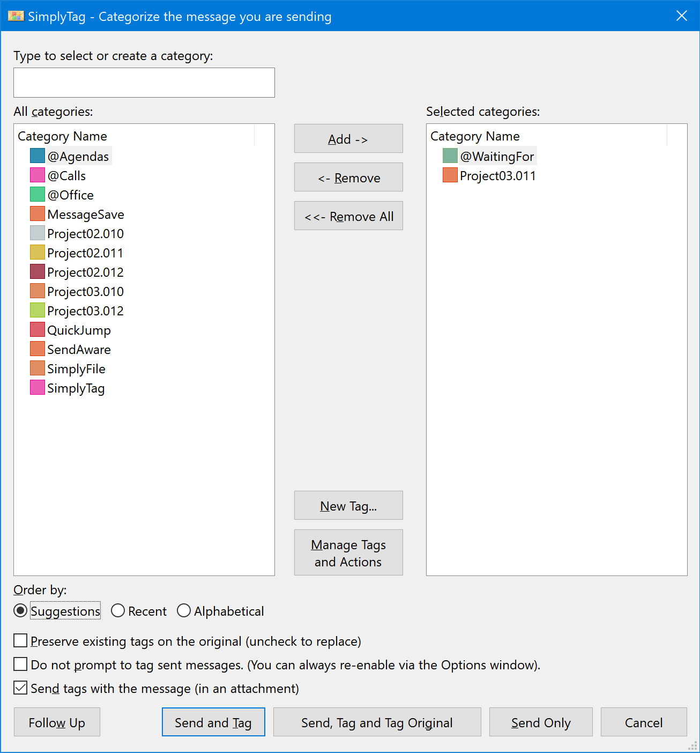Image resolution: width=700 pixels, height=753 pixels.
Task: Select the SendAware category
Action: tap(79, 350)
